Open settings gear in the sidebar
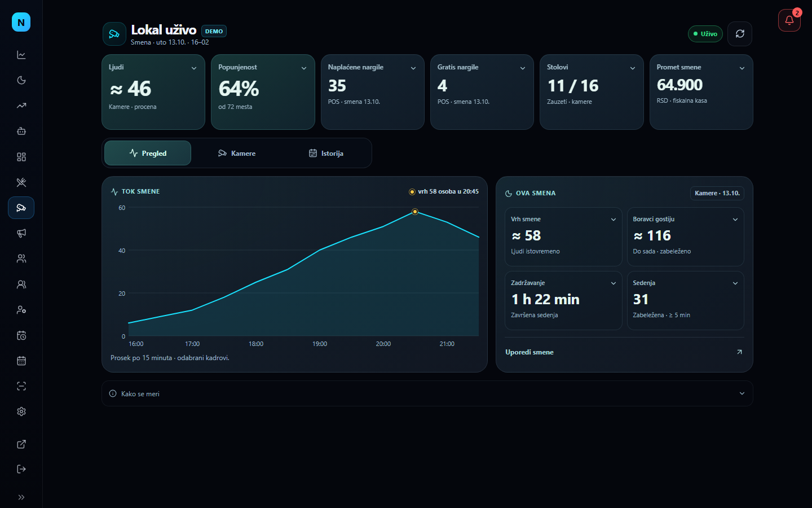This screenshot has width=812, height=508. coord(21,411)
